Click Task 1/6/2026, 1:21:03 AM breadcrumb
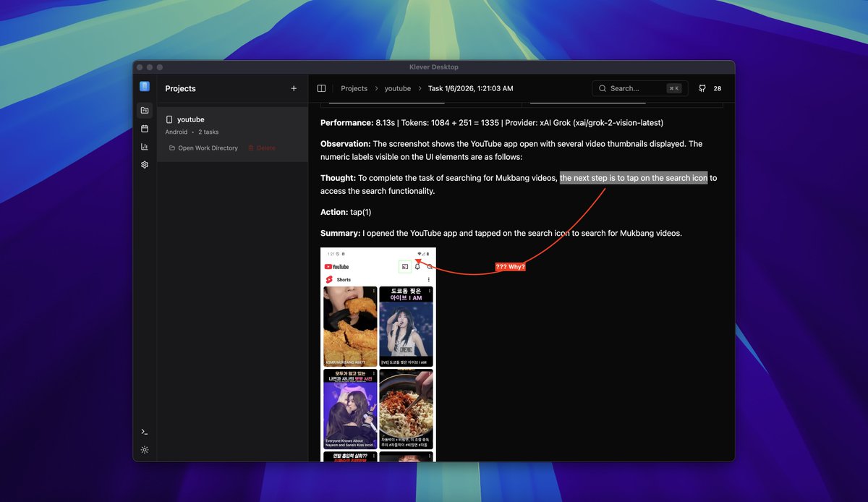This screenshot has width=868, height=502. 471,88
